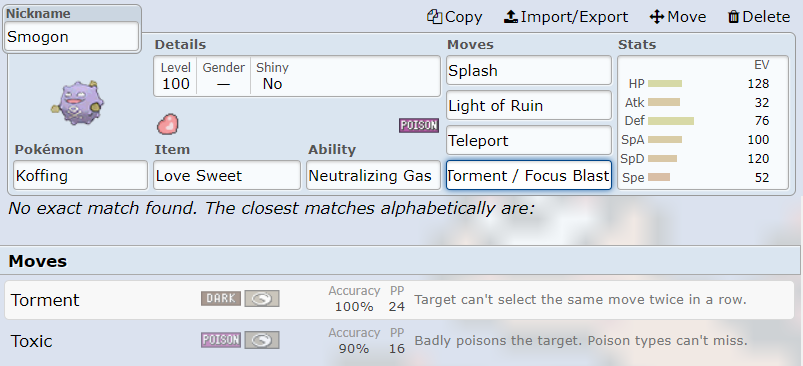Image resolution: width=803 pixels, height=366 pixels.
Task: Click the Poison type badge under Details
Action: point(419,125)
